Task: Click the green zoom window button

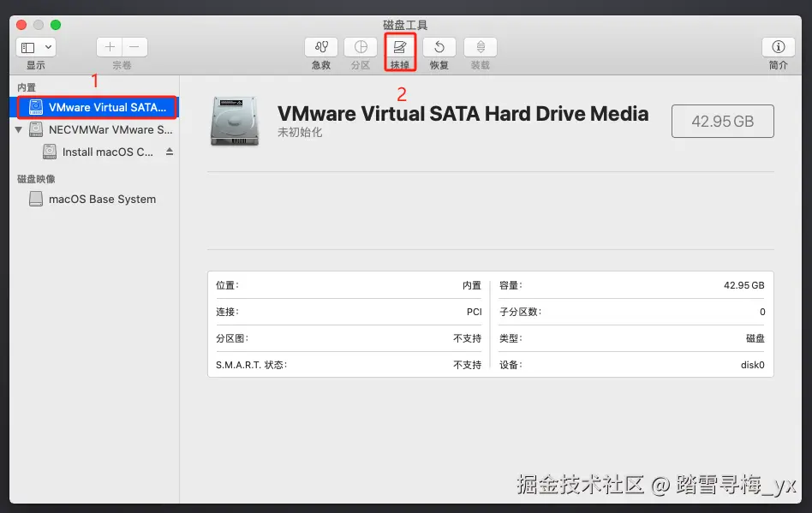Action: [x=56, y=25]
